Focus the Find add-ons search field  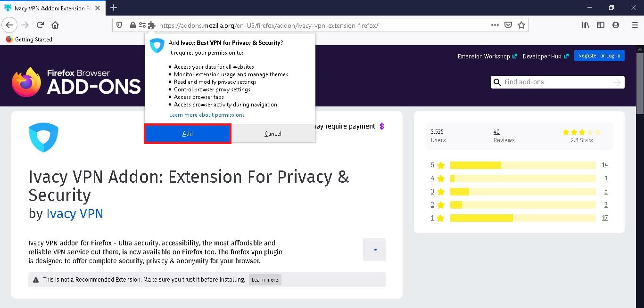(x=558, y=82)
